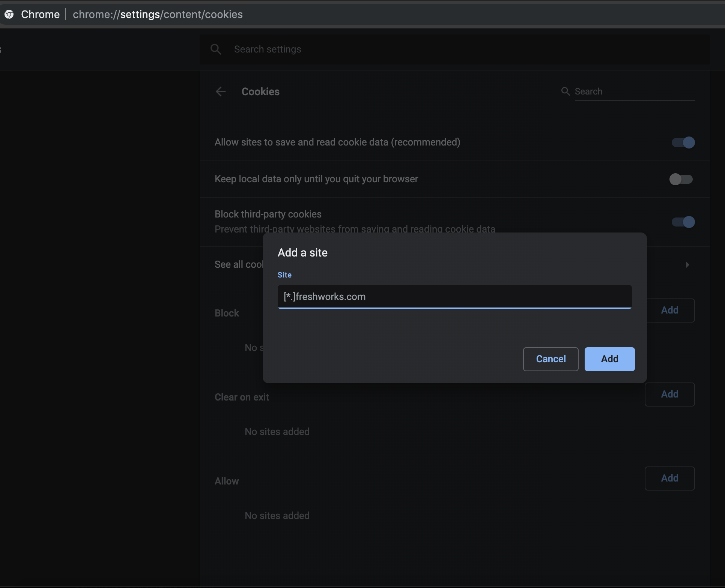Cancel the Add a site dialog
Screen dimensions: 725x588
(x=551, y=359)
